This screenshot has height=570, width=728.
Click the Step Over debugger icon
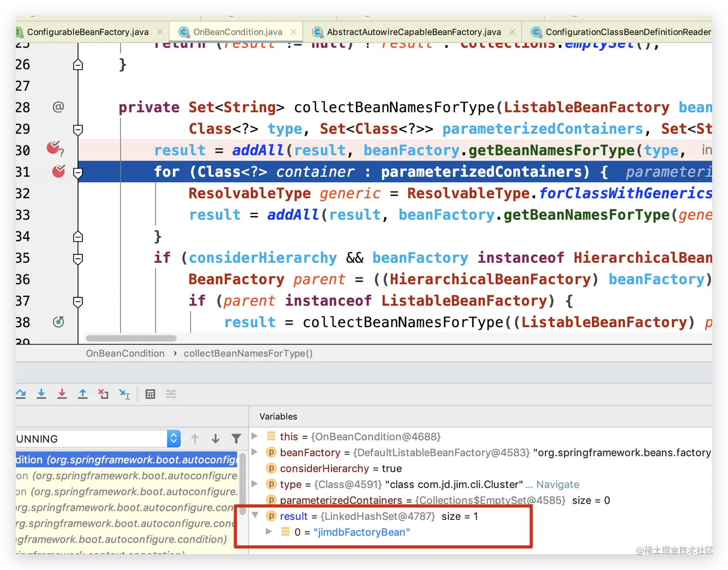[x=21, y=394]
